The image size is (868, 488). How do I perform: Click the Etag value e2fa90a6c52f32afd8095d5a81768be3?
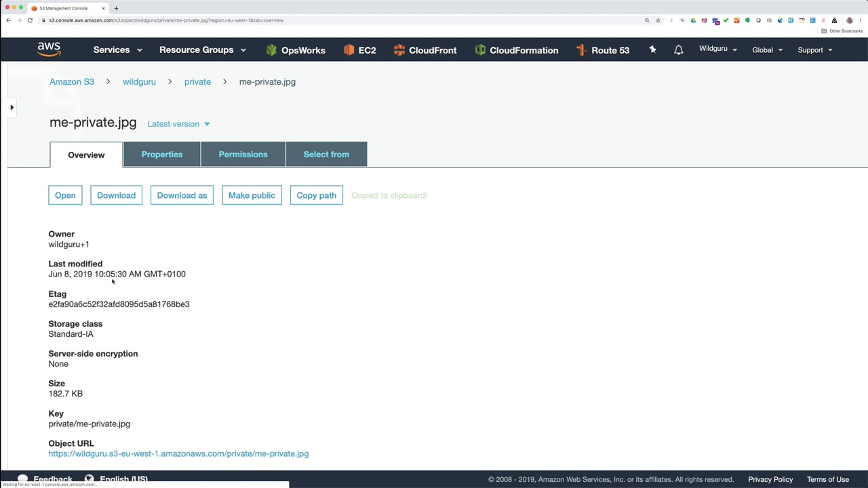tap(119, 304)
